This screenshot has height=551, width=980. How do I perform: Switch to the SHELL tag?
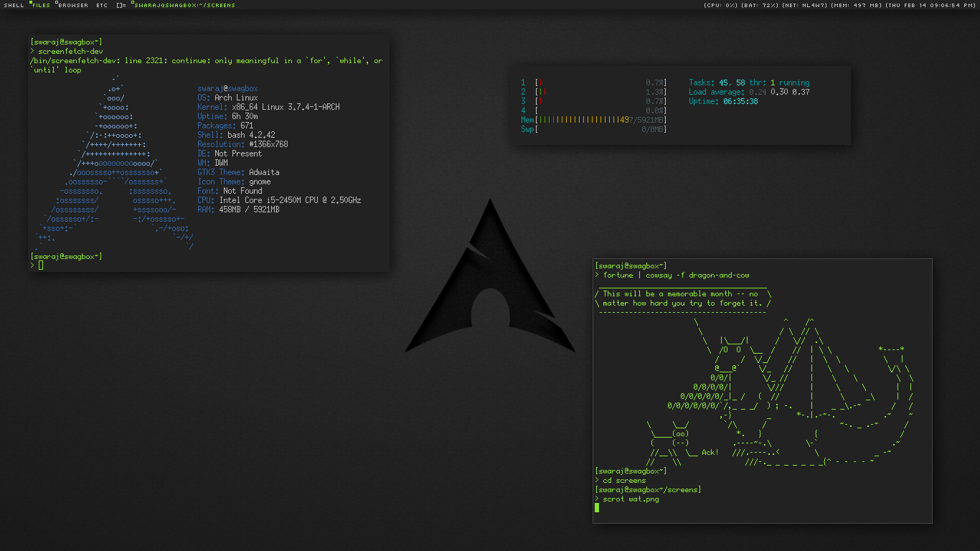[x=14, y=5]
